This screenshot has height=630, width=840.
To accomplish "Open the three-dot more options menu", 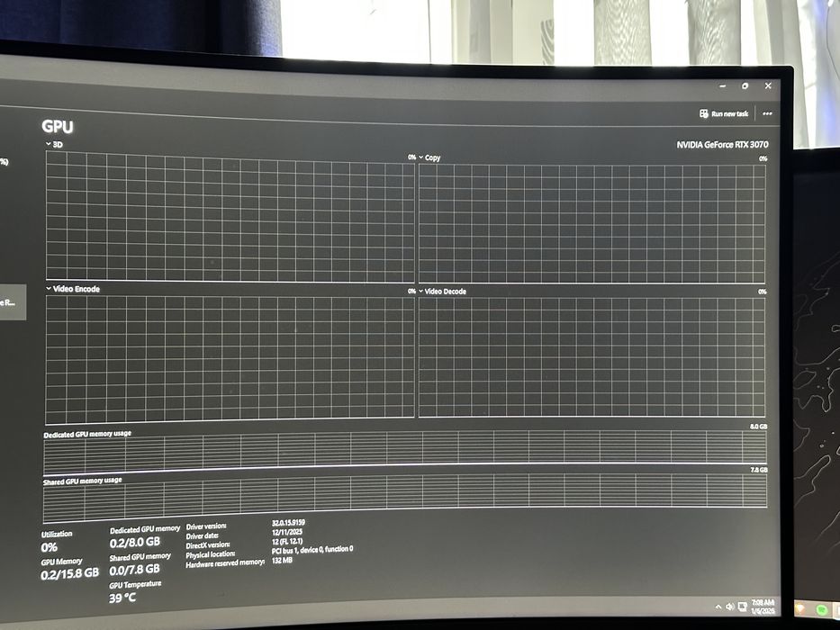I will pyautogui.click(x=767, y=113).
